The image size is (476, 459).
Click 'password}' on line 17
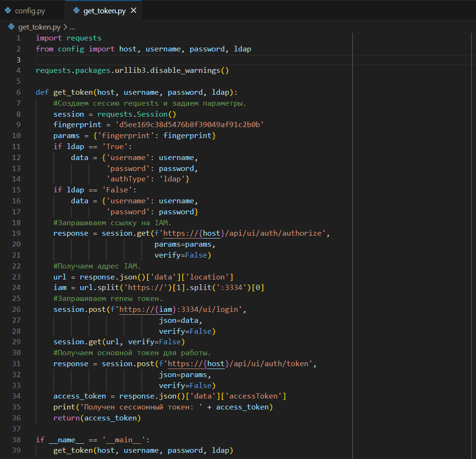178,212
